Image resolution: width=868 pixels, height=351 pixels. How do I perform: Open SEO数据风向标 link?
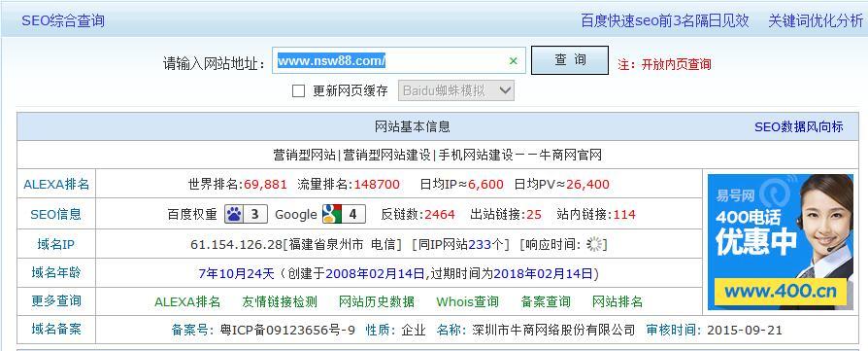[x=799, y=127]
